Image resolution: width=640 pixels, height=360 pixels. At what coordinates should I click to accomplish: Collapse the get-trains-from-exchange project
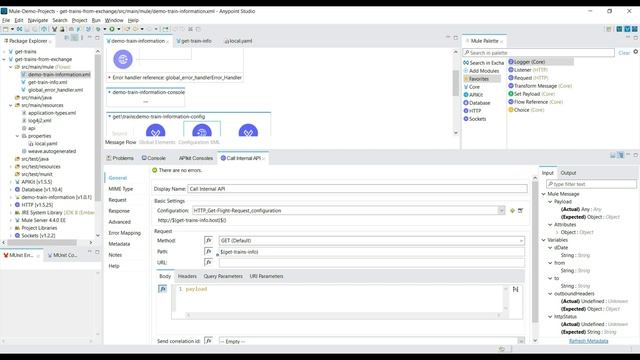pyautogui.click(x=4, y=59)
